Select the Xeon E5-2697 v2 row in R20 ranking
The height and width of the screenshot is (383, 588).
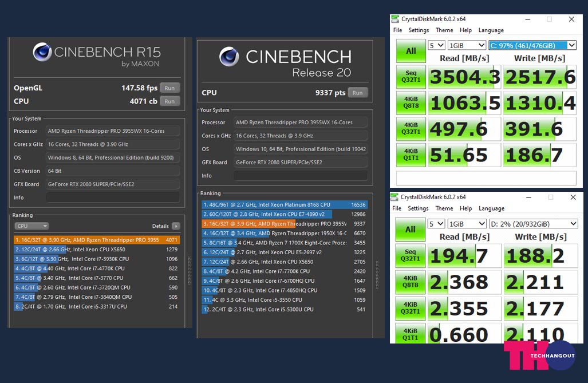285,252
